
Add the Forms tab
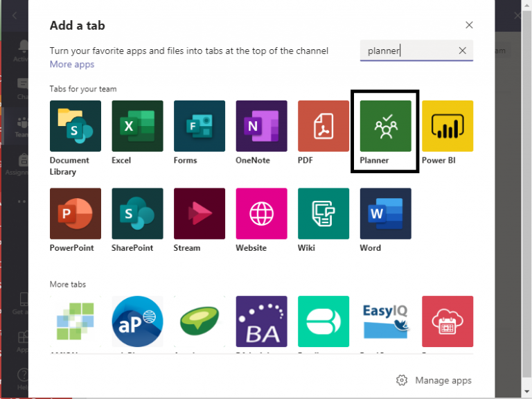click(199, 126)
